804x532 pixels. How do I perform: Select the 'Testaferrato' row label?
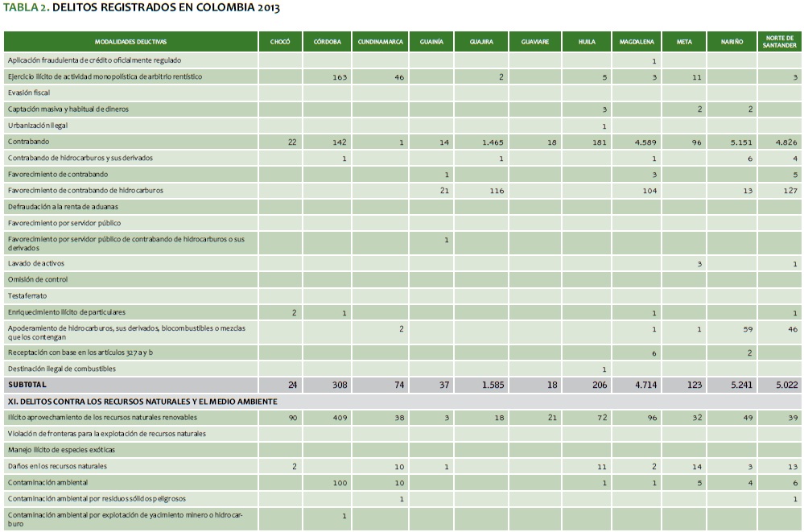(x=28, y=295)
